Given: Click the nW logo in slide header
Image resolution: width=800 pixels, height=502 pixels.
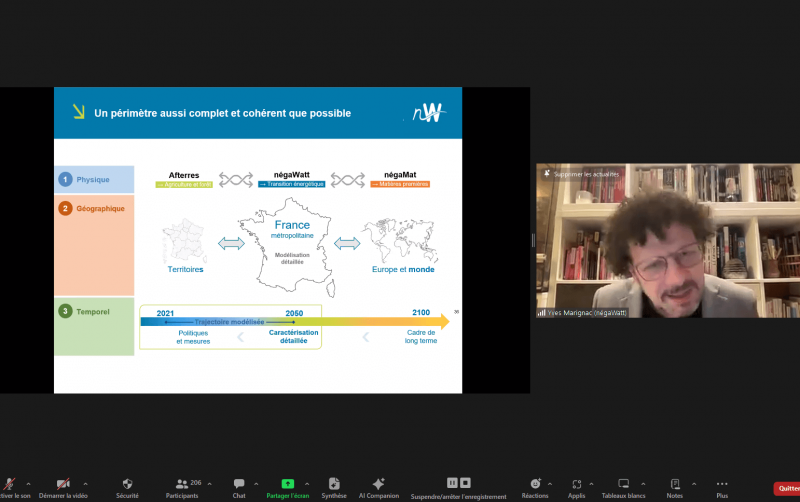Looking at the screenshot, I should pos(429,113).
